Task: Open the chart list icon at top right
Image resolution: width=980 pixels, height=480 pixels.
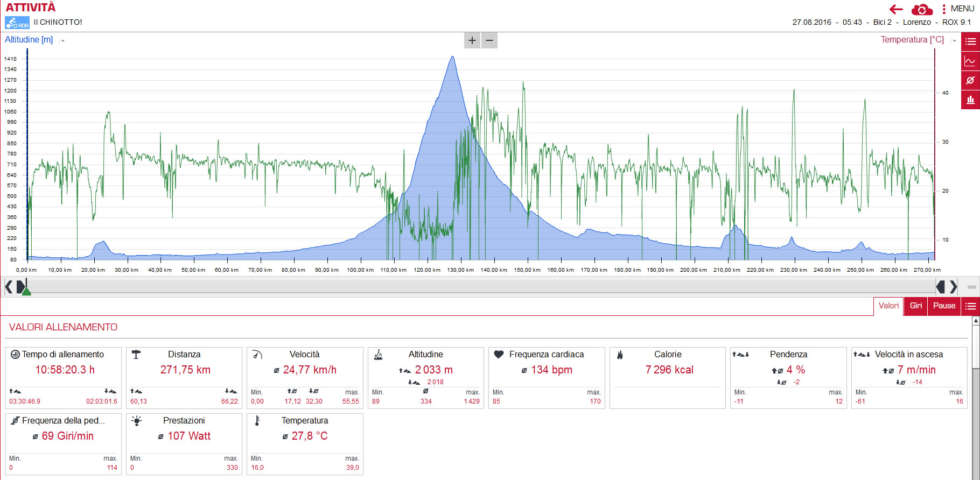Action: (970, 41)
